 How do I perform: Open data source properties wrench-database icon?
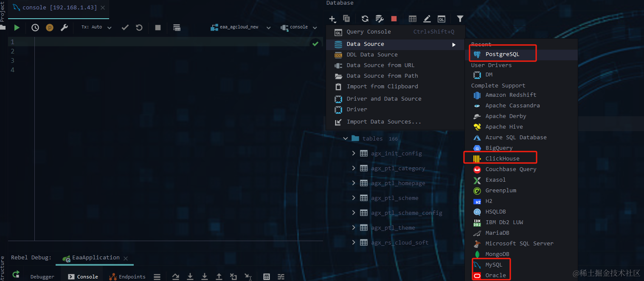click(x=380, y=19)
